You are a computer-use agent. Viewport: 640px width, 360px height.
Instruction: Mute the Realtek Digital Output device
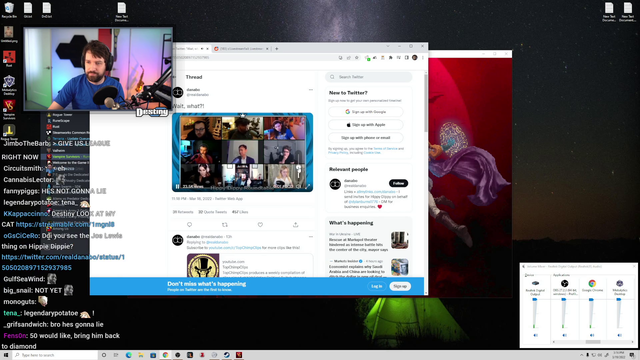[536, 335]
